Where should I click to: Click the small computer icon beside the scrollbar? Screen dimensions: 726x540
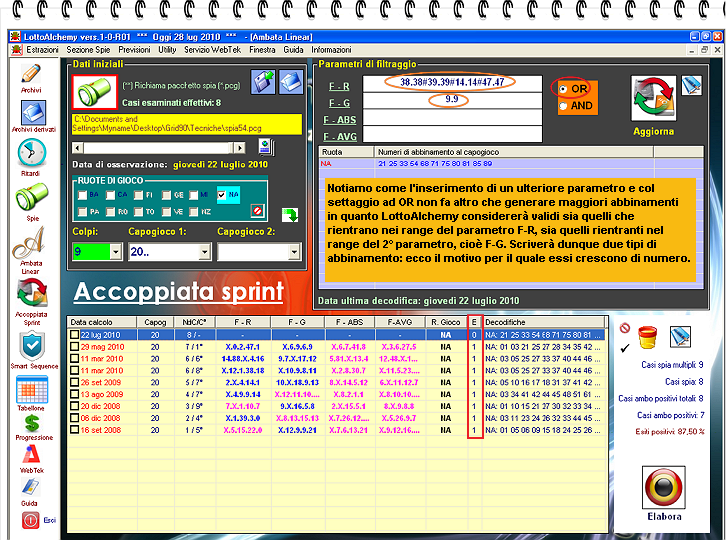(x=266, y=147)
